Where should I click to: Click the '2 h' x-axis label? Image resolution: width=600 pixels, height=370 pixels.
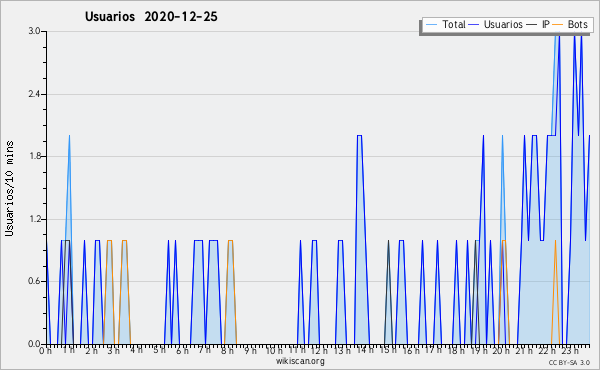tap(91, 350)
